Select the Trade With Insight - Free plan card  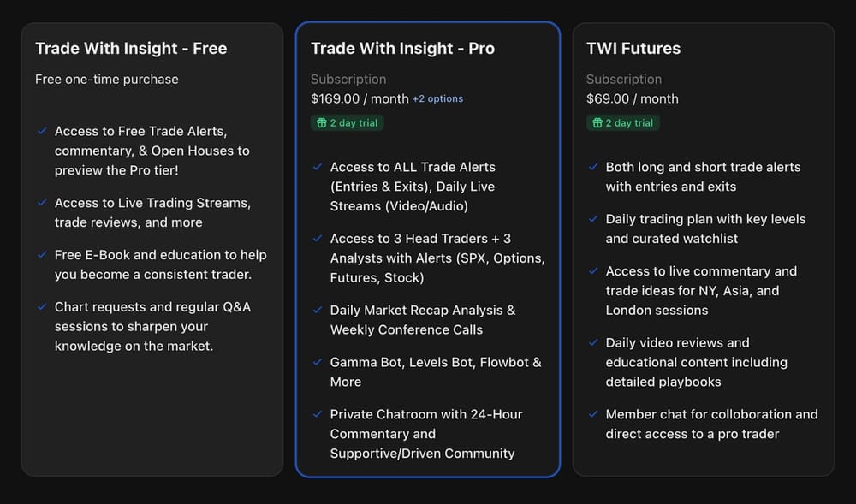pyautogui.click(x=152, y=248)
